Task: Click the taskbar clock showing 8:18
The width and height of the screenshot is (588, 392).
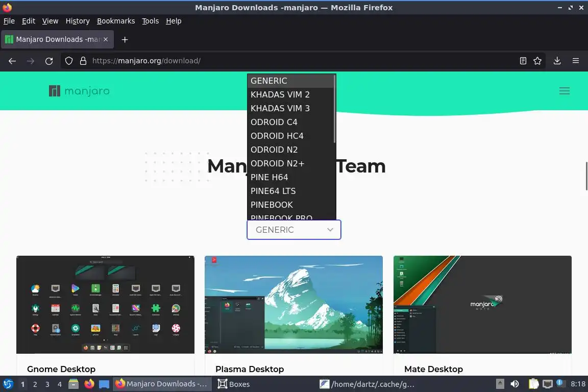Action: click(578, 384)
